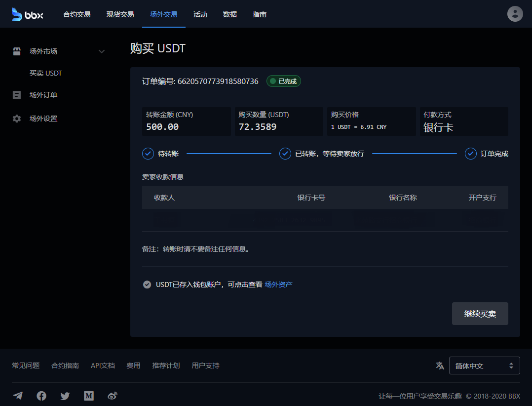Screen dimensions: 532x406
Task: Click the purchase quantity 72.3589
Action: pyautogui.click(x=258, y=126)
